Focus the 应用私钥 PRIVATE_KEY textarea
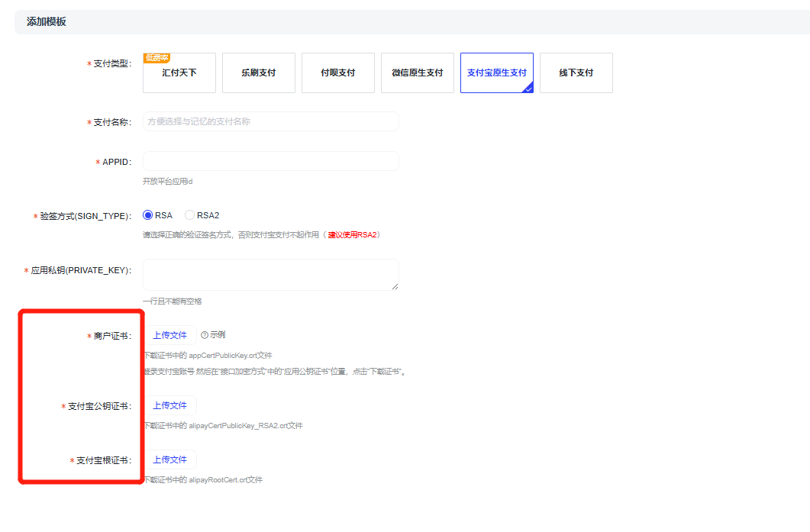810x532 pixels. click(x=270, y=274)
